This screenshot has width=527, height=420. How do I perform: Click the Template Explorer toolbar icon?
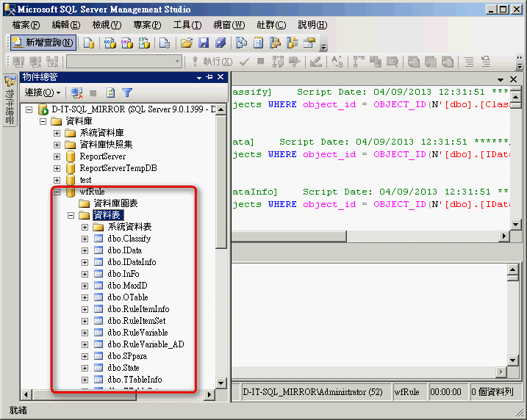coord(292,43)
